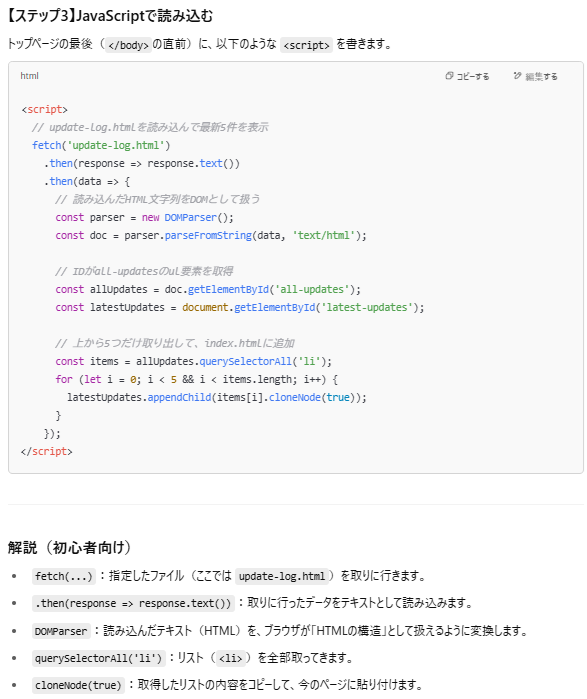Click the <li> inline code in explanation list

point(230,658)
